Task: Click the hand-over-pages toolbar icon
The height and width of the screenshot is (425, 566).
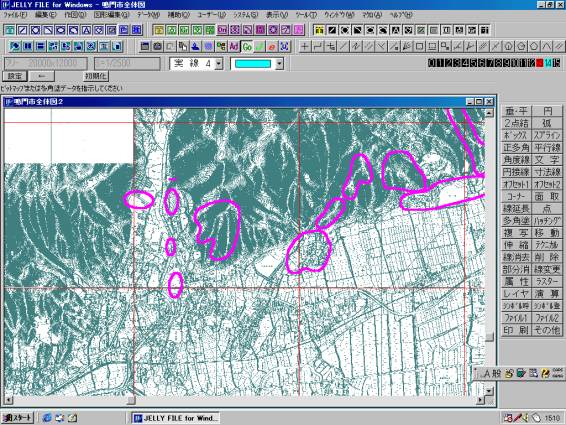Action: click(183, 47)
